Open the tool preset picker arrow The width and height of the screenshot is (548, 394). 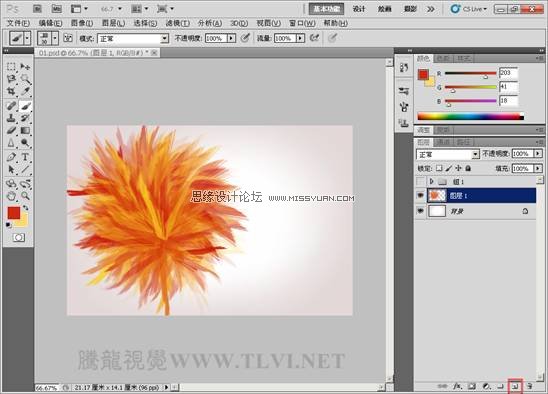[x=27, y=38]
